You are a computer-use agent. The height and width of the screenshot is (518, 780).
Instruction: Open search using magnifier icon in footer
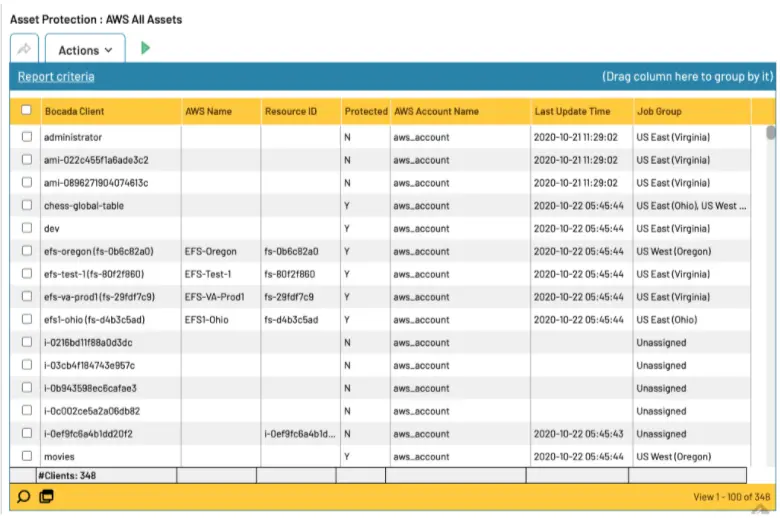[x=23, y=497]
